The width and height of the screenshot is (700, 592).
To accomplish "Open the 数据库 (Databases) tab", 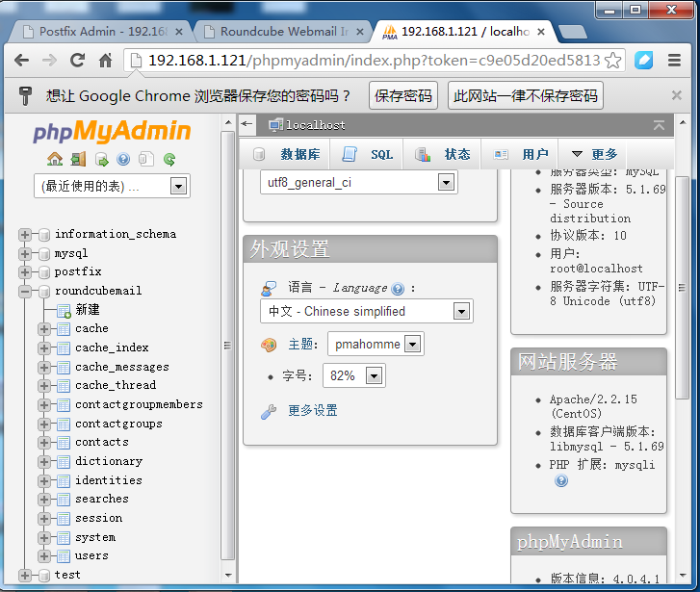I will 286,154.
